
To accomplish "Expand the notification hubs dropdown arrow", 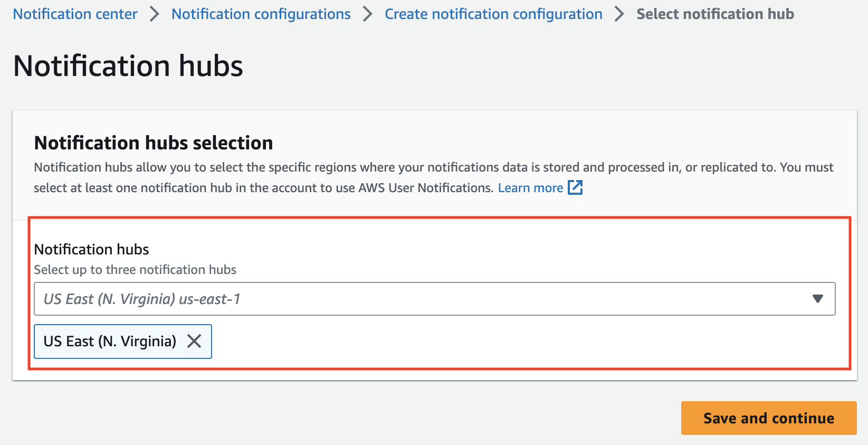I will coord(818,299).
